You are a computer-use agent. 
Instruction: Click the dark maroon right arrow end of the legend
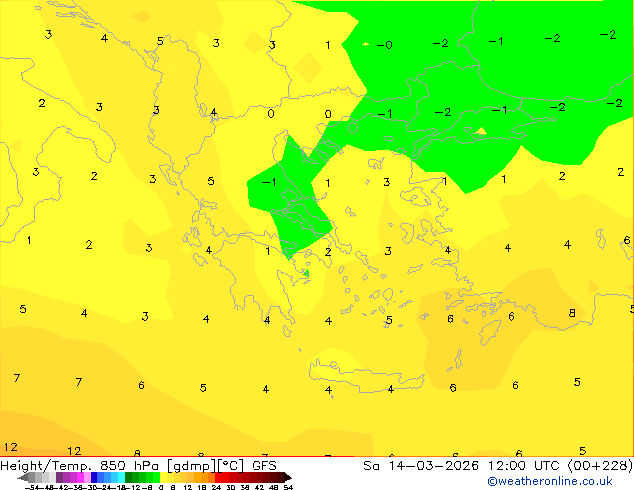click(288, 477)
